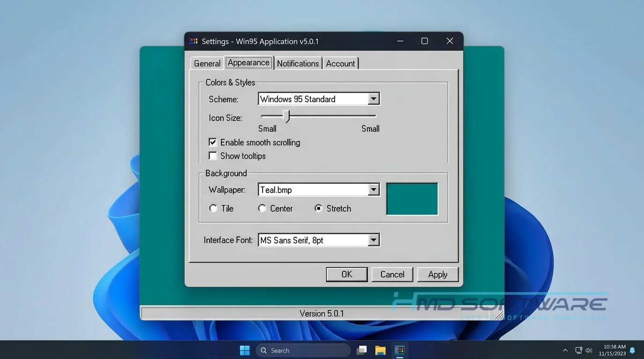The height and width of the screenshot is (359, 644).
Task: Select the Center radio button
Action: [x=262, y=208]
